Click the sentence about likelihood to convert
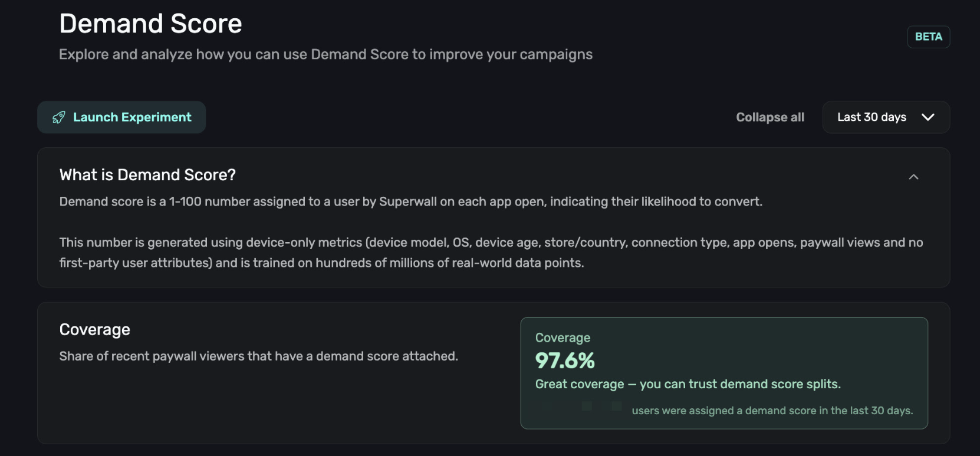 410,201
